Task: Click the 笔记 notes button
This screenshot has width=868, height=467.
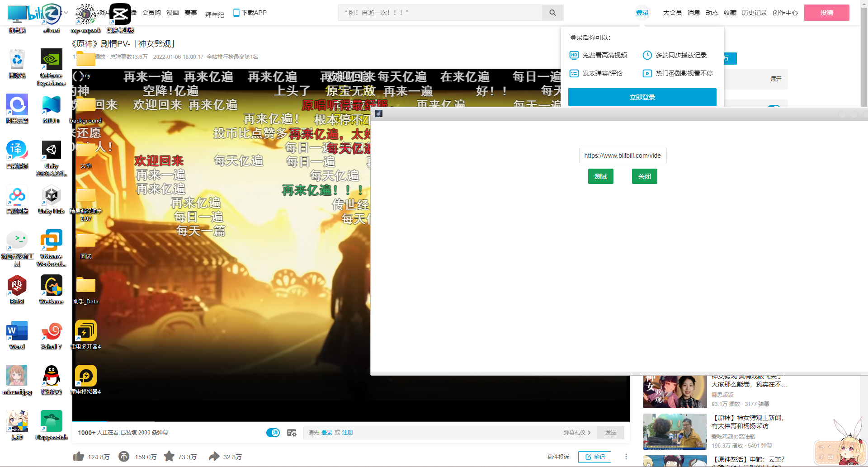Action: click(x=594, y=457)
